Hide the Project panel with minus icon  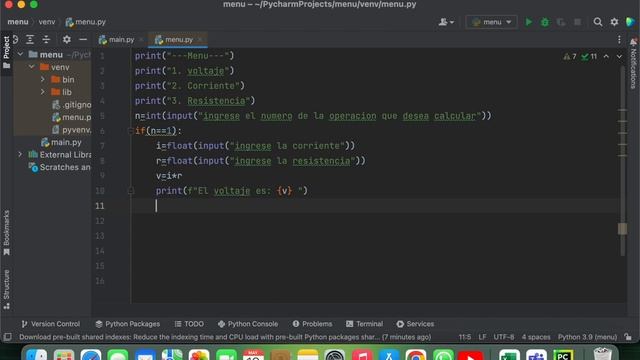click(x=83, y=40)
